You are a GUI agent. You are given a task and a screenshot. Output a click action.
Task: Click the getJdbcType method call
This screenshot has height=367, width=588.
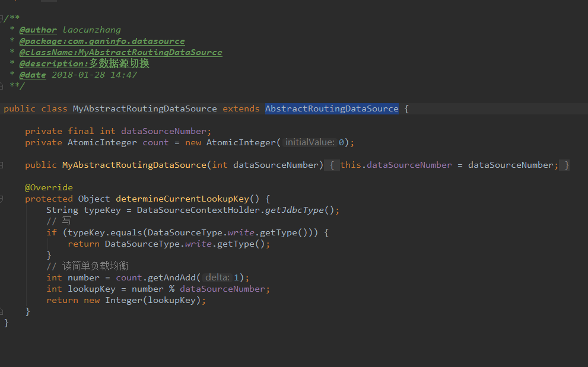[294, 210]
